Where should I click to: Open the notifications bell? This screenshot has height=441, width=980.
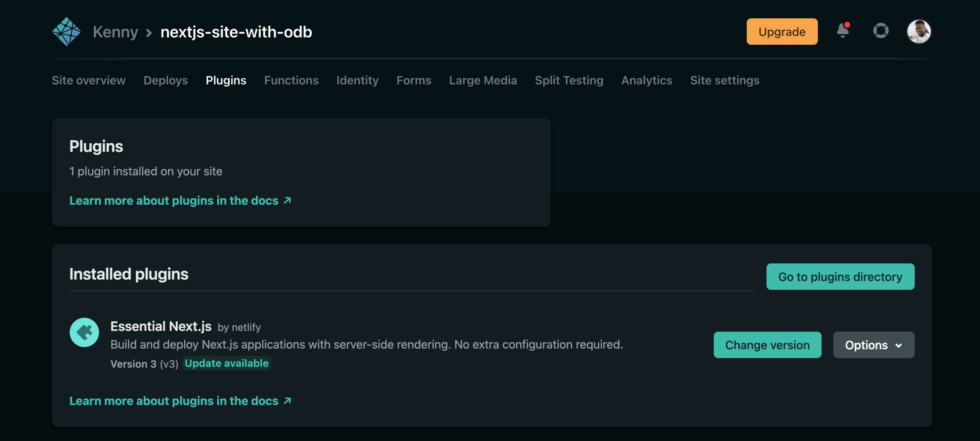(842, 31)
